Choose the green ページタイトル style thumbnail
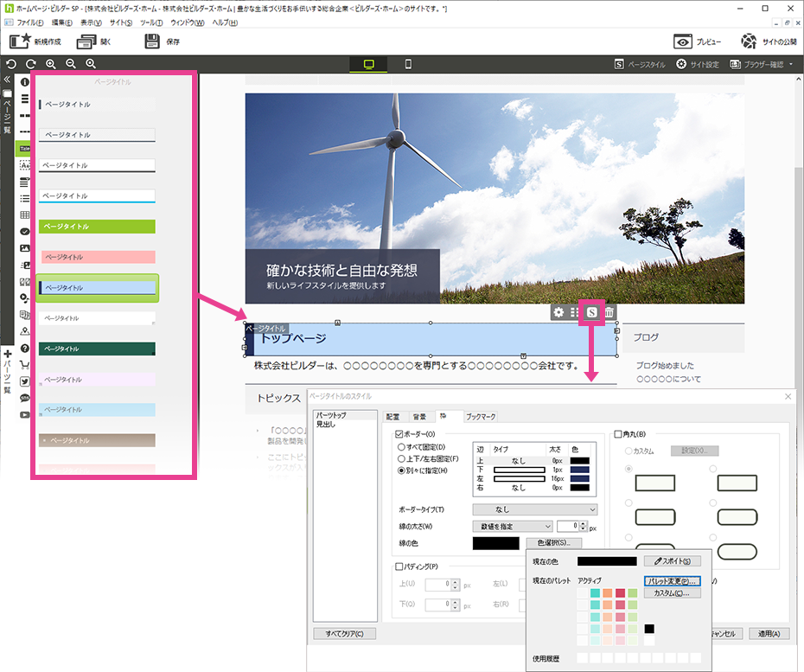The width and height of the screenshot is (804, 672). coord(97,227)
